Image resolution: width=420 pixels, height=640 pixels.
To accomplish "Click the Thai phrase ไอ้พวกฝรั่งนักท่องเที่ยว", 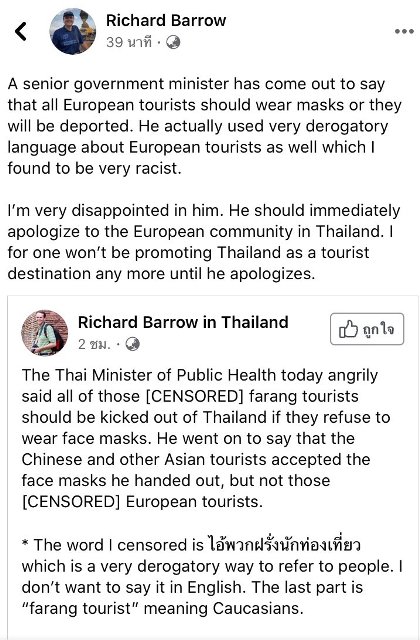I will click(x=284, y=545).
